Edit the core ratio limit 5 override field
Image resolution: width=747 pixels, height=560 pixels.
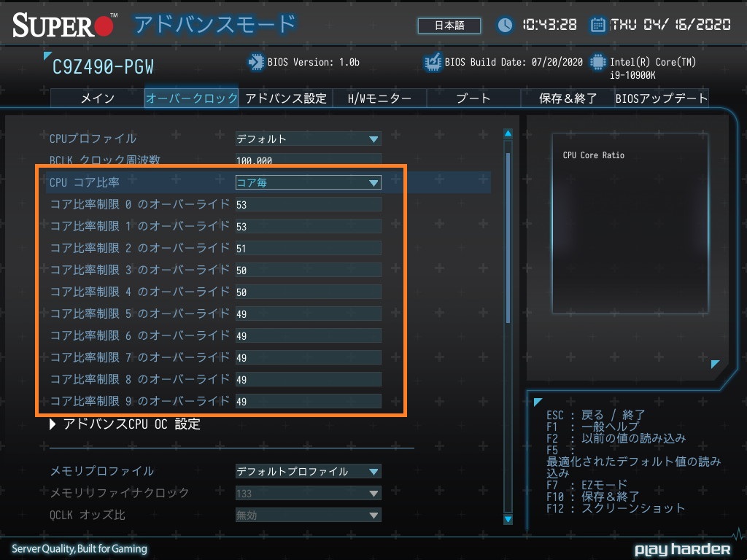[309, 314]
